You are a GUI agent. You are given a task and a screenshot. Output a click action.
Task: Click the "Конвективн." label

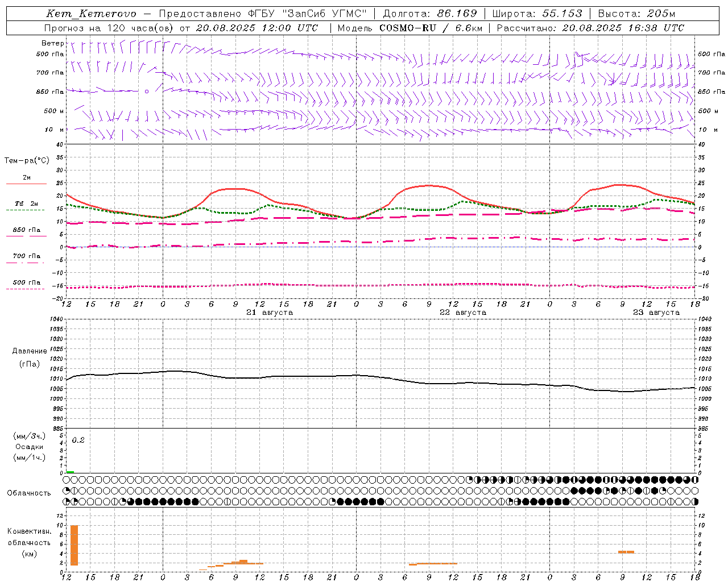[30, 531]
